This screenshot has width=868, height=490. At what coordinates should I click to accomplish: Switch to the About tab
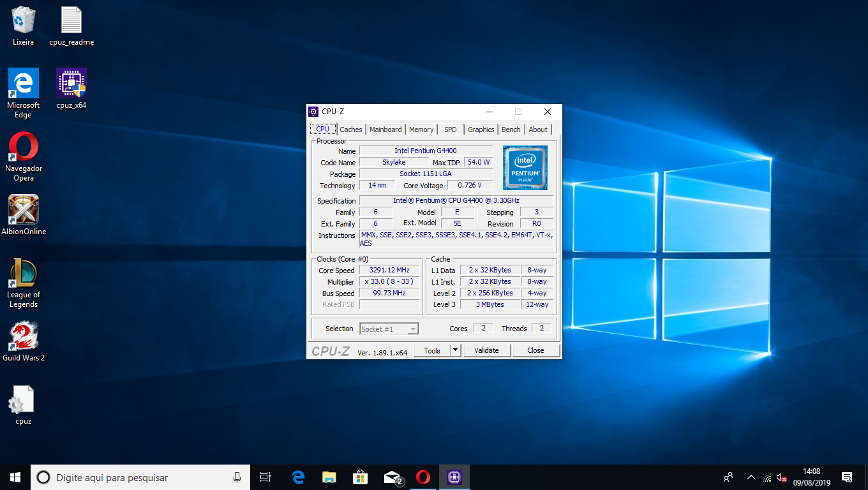click(538, 130)
